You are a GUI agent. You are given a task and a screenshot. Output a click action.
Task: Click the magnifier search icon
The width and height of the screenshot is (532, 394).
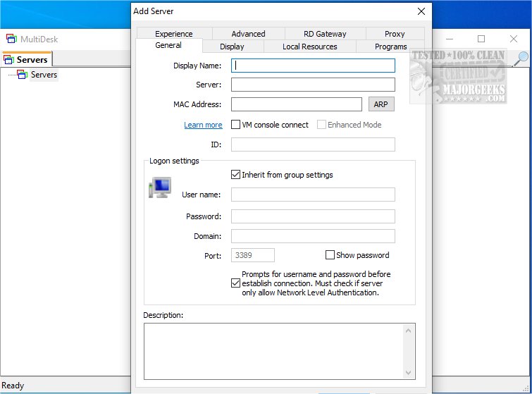point(520,59)
